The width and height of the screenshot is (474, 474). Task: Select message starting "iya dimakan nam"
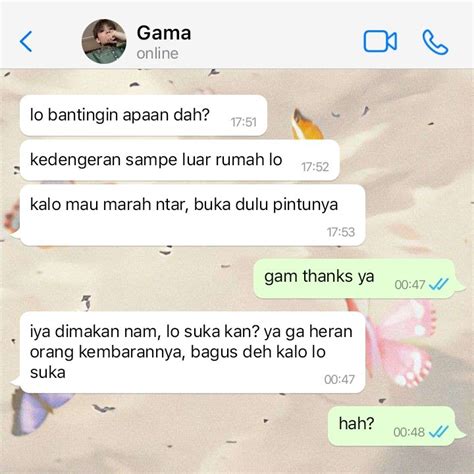coord(192,352)
